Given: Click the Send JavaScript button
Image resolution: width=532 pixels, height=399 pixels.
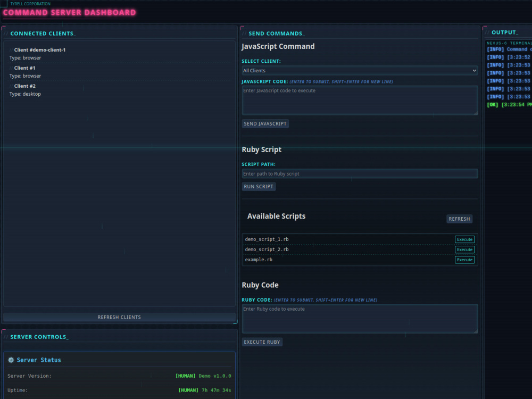Looking at the screenshot, I should click(265, 124).
